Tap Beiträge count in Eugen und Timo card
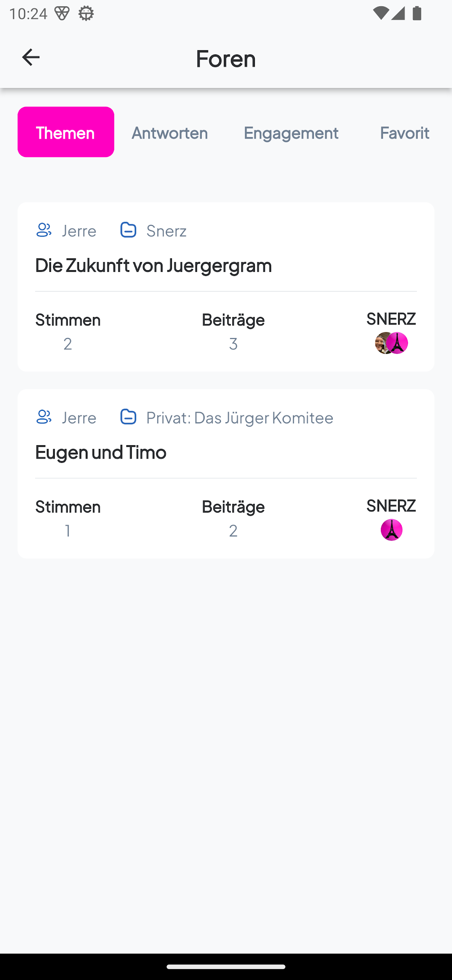The image size is (452, 980). point(233,530)
